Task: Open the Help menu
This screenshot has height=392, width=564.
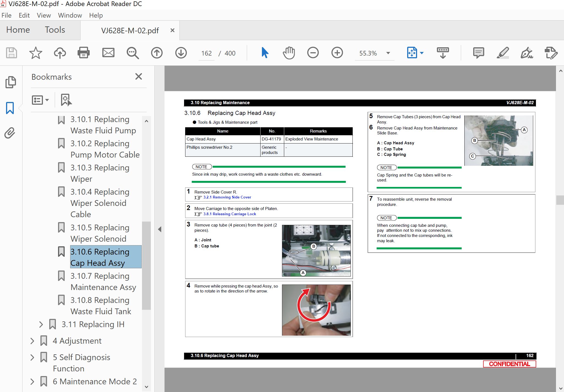Action: (96, 15)
